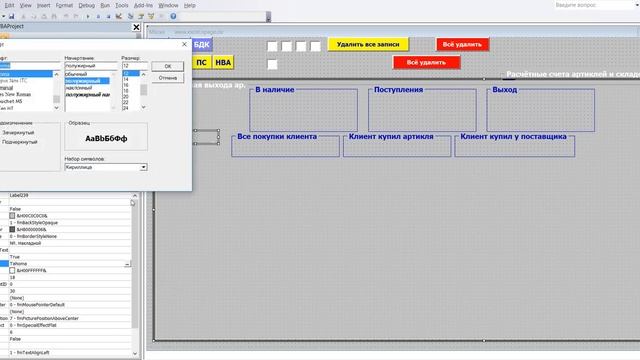The width and height of the screenshot is (640, 360).
Task: Open the Insert menu
Action: [44, 5]
